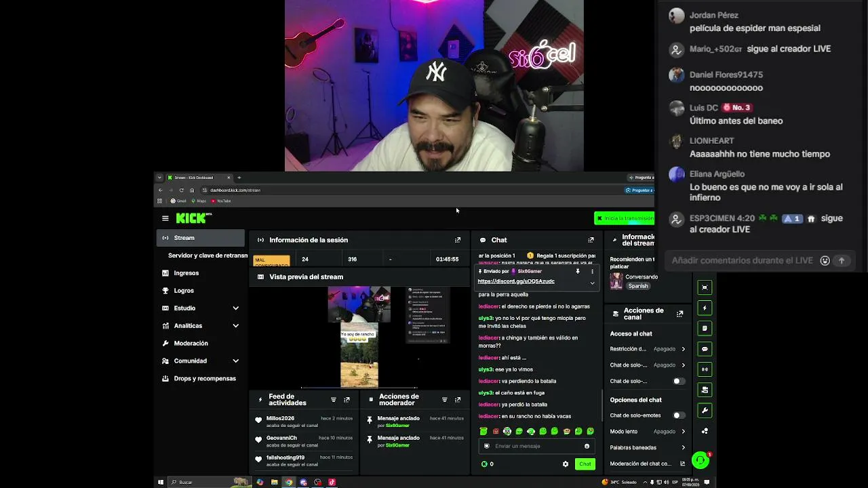
Task: Expand the pinned Discord message chevron
Action: point(592,283)
